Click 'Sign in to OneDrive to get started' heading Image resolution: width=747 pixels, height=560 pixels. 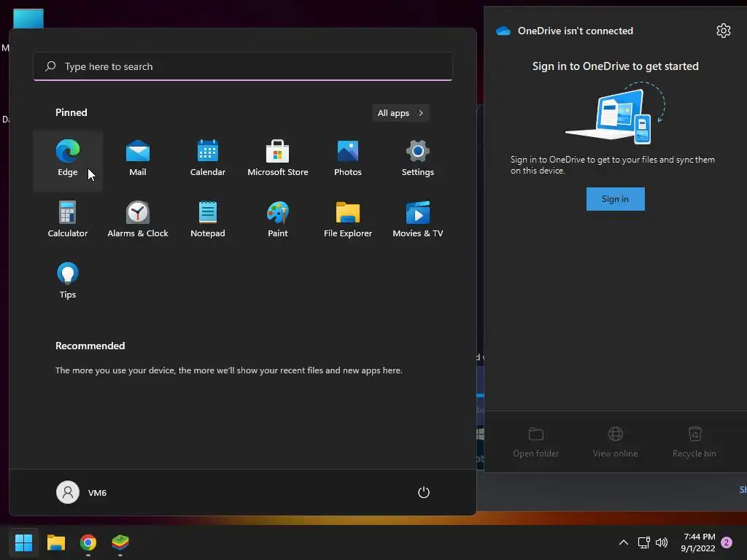click(x=615, y=66)
